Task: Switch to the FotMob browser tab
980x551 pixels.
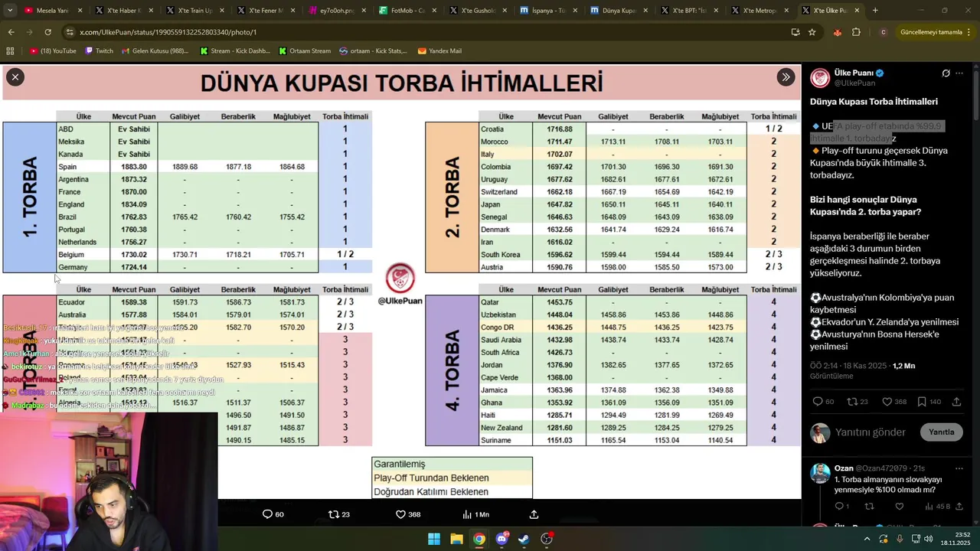Action: click(407, 11)
